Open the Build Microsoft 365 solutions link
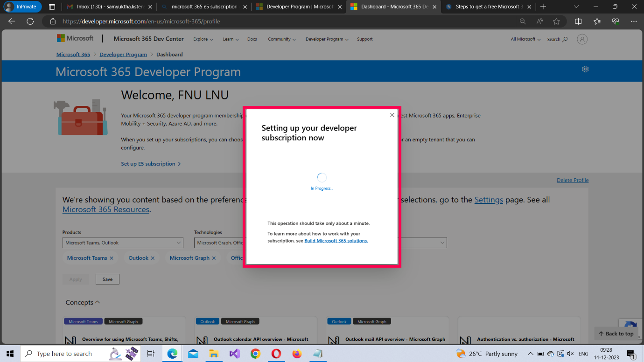The image size is (644, 362). tap(336, 241)
